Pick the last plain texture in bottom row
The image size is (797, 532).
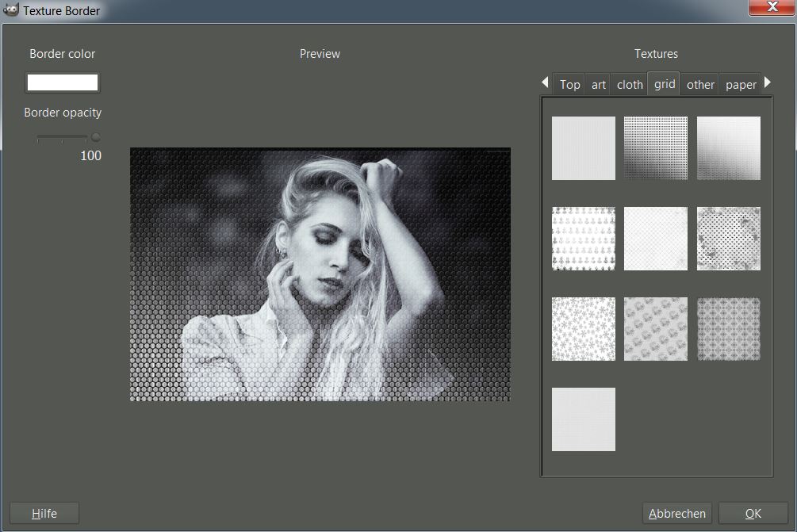point(583,419)
